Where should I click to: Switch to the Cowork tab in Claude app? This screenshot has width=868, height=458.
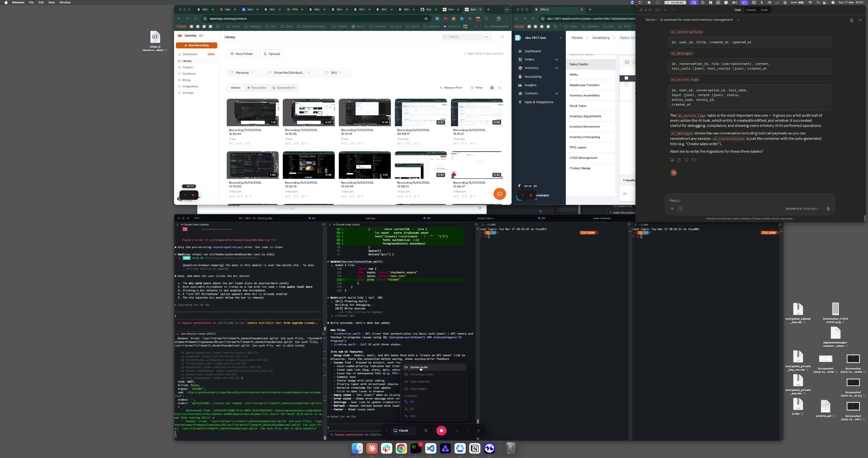pos(751,10)
